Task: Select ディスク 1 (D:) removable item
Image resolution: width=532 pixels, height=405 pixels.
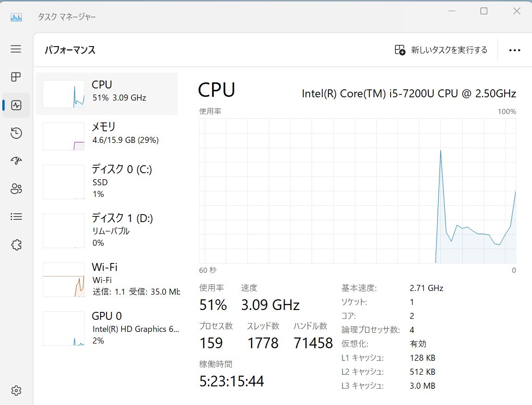Action: (x=106, y=230)
